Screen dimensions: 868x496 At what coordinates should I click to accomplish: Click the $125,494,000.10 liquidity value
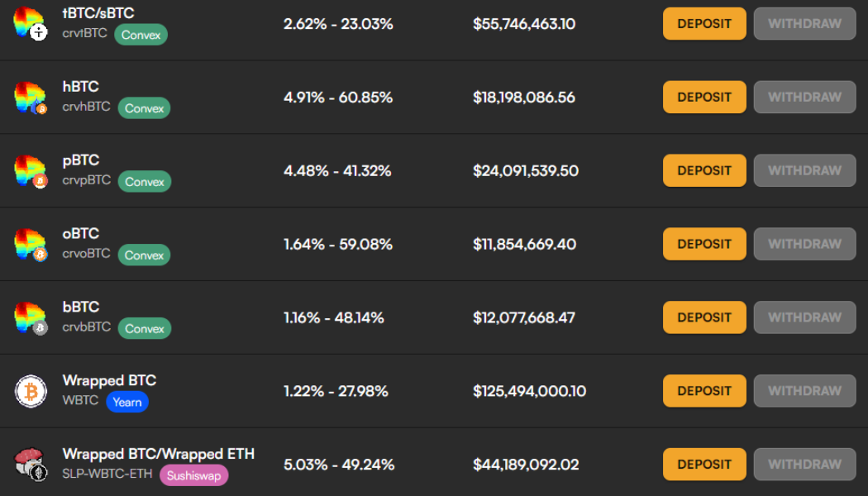(x=529, y=390)
